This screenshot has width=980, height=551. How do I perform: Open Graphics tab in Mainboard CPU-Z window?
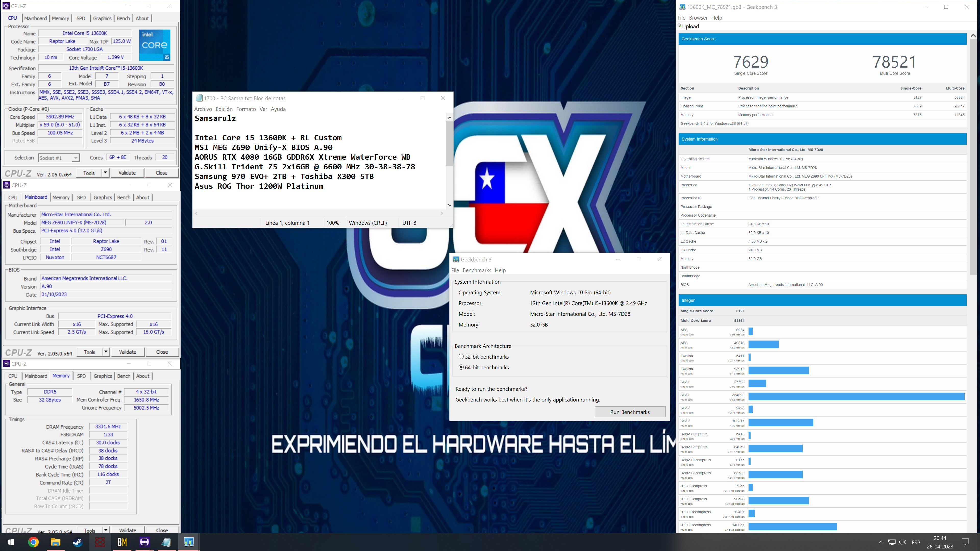click(x=103, y=197)
